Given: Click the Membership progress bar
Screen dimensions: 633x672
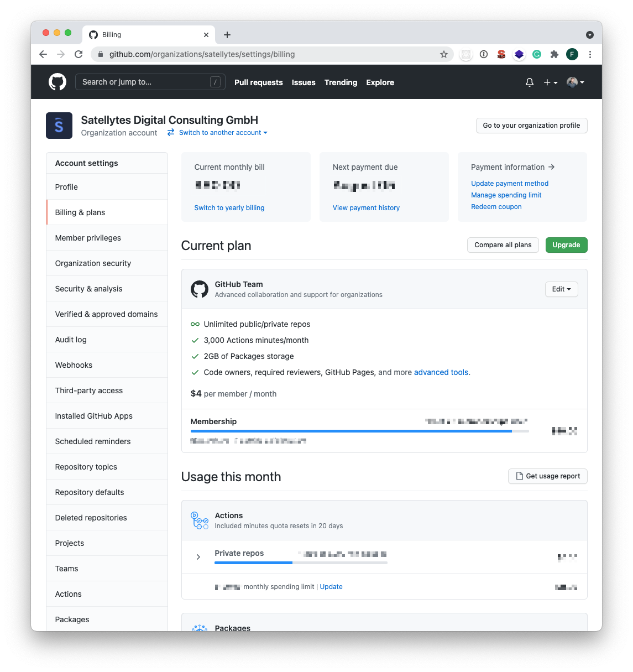Looking at the screenshot, I should 359,430.
